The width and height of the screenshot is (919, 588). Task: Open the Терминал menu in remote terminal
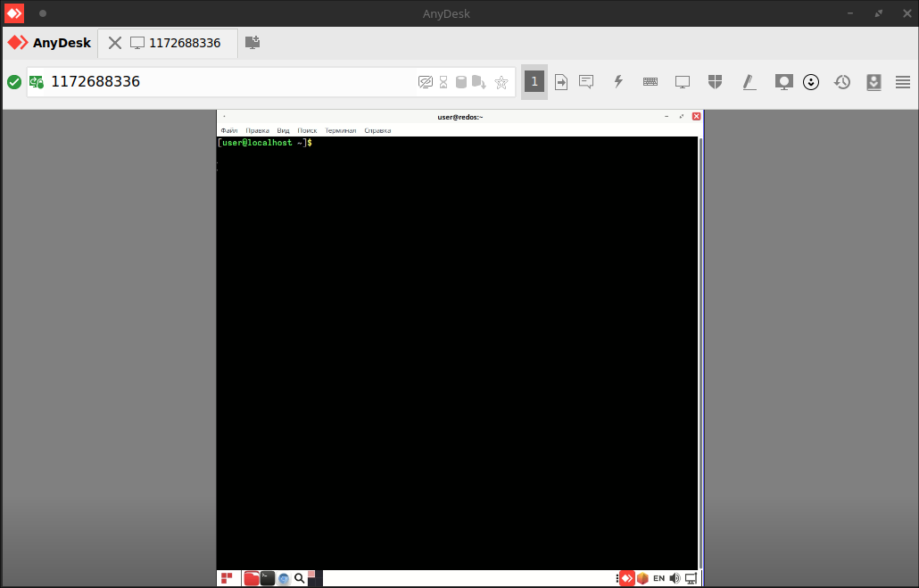click(x=340, y=130)
